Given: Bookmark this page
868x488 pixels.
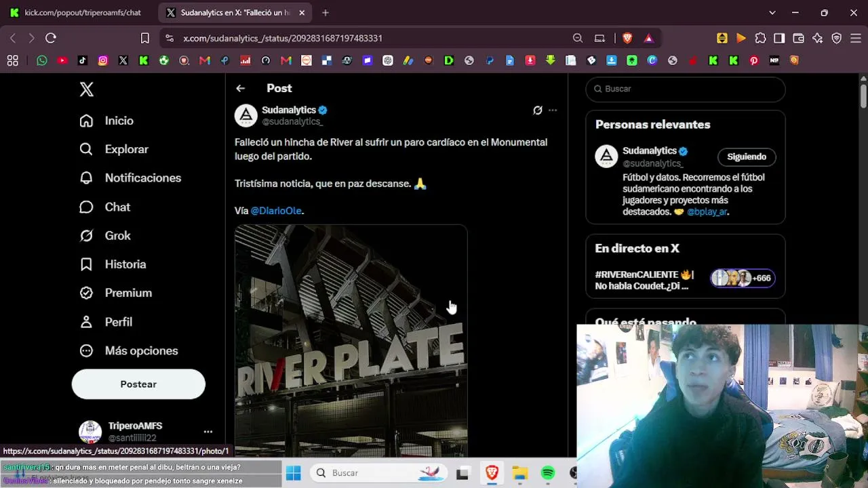Looking at the screenshot, I should click(144, 39).
